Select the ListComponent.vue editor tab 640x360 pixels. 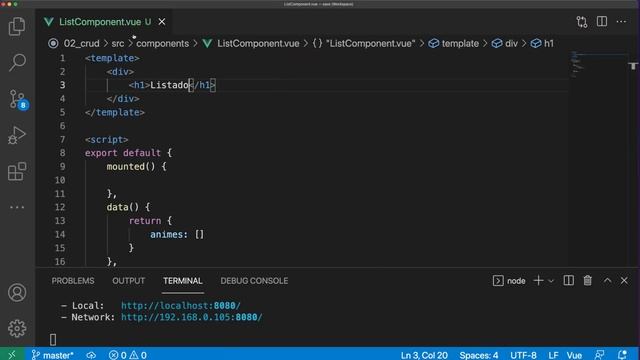point(104,22)
